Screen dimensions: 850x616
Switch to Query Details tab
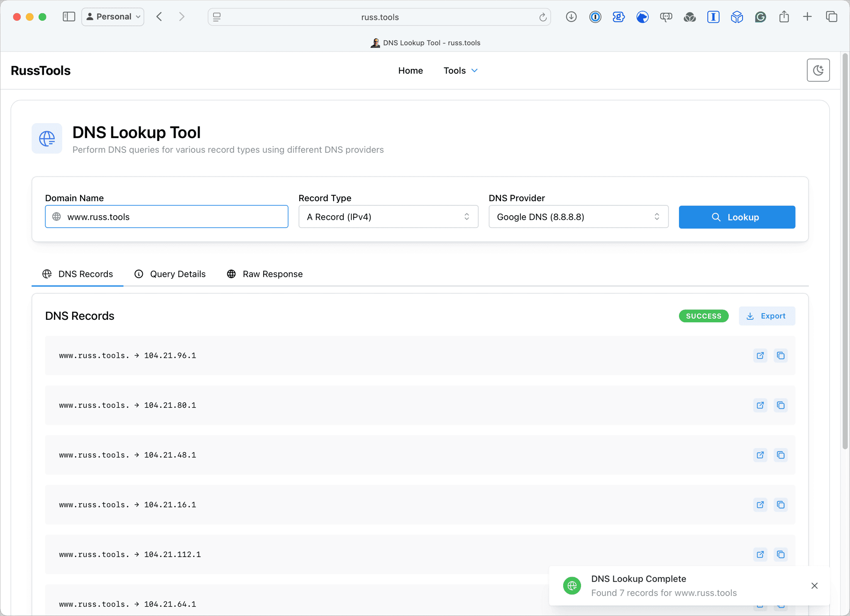(x=170, y=274)
